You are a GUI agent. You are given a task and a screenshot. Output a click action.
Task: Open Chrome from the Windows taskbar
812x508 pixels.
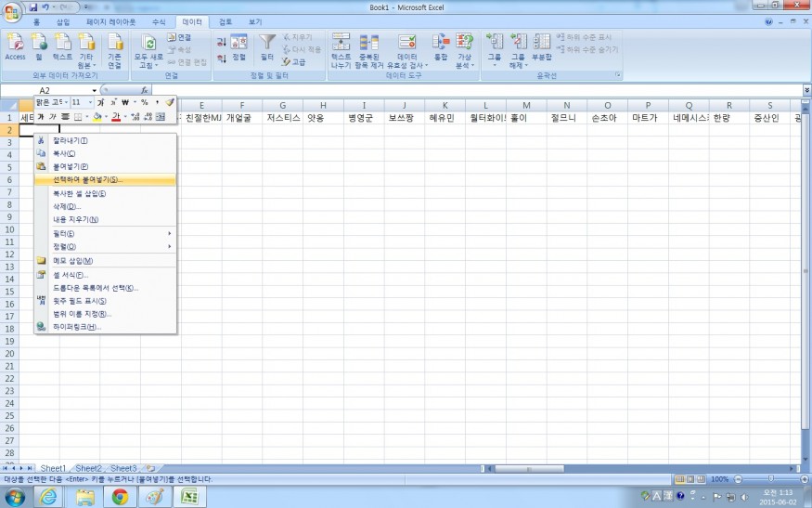click(120, 497)
